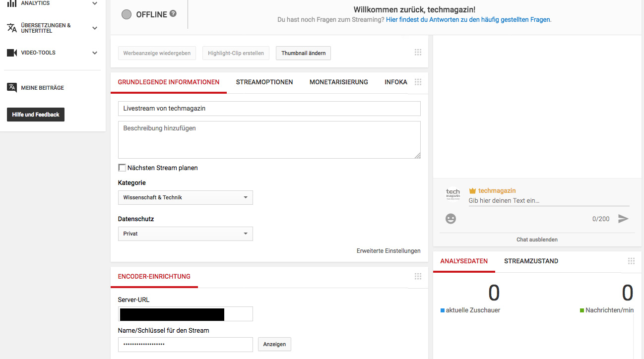644x359 pixels.
Task: Expand the Video-Tools sidebar section
Action: pos(94,52)
